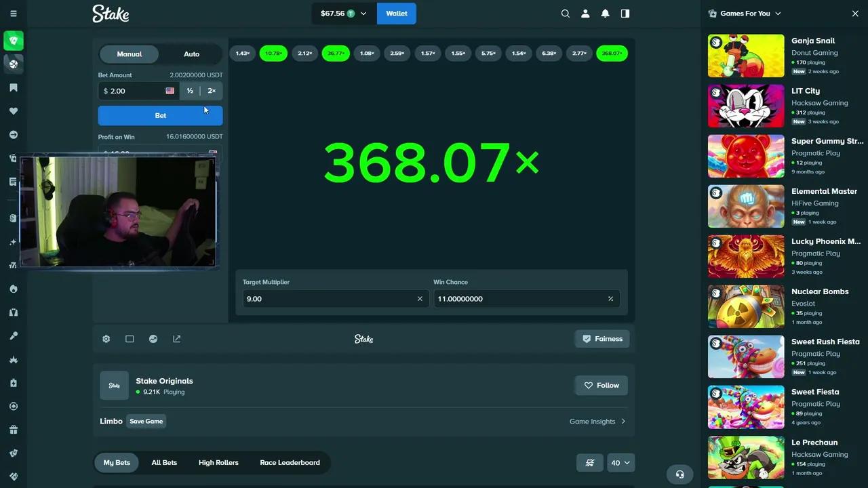
Task: Click the Hacksaw Gaming label under LIT City
Action: point(820,103)
